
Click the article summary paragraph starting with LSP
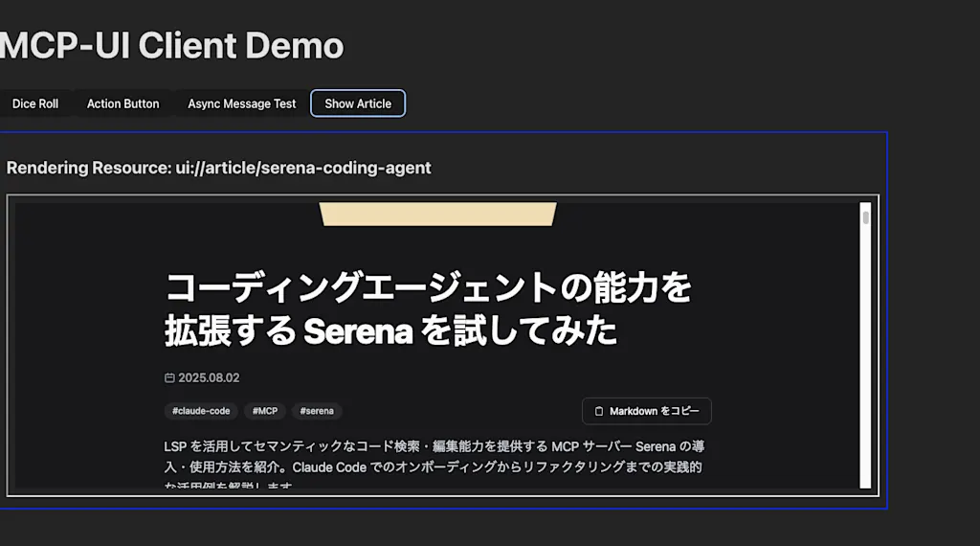pos(434,466)
